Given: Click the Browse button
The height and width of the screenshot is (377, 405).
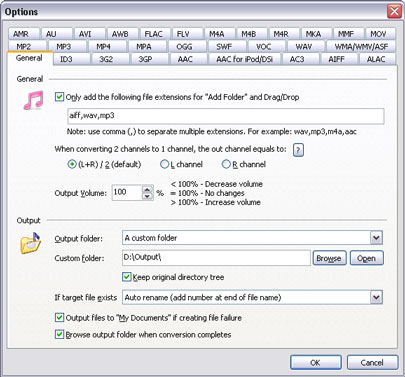Looking at the screenshot, I should [329, 258].
